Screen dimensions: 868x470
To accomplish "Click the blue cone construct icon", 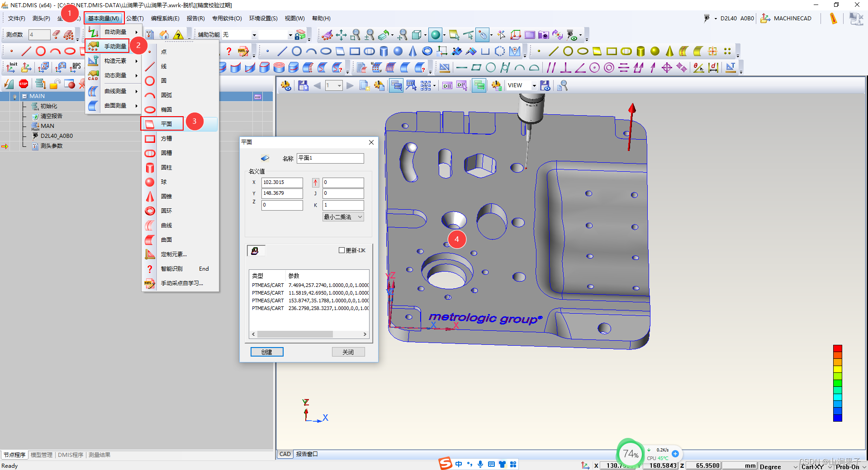I will [413, 51].
